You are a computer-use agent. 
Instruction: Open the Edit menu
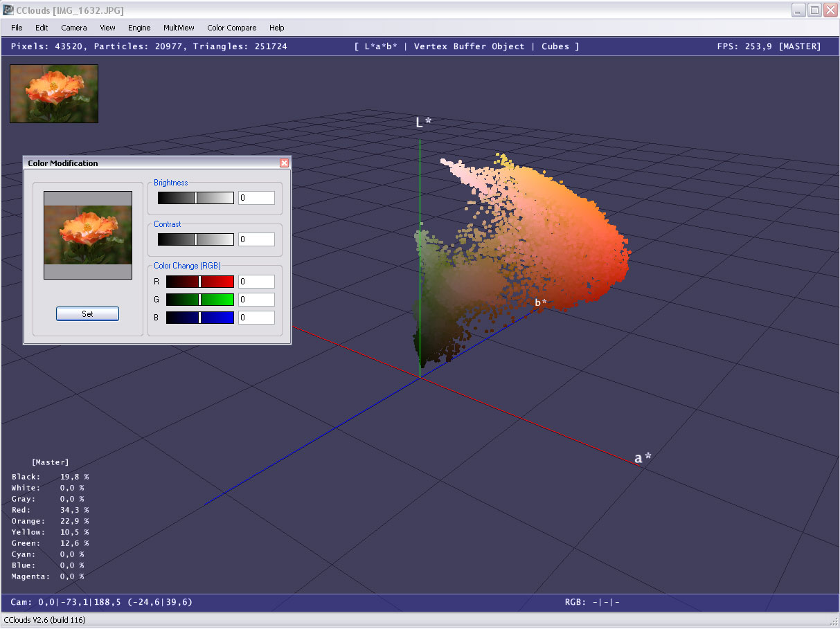(x=42, y=28)
